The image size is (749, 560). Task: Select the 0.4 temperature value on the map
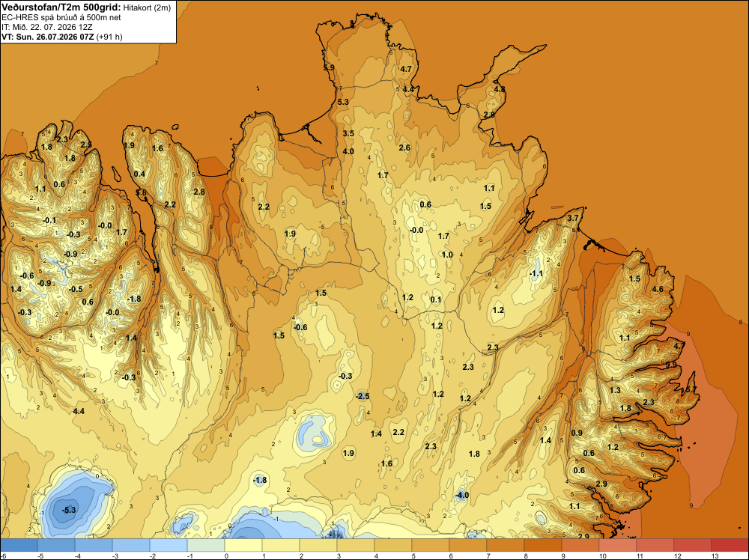[x=139, y=174]
